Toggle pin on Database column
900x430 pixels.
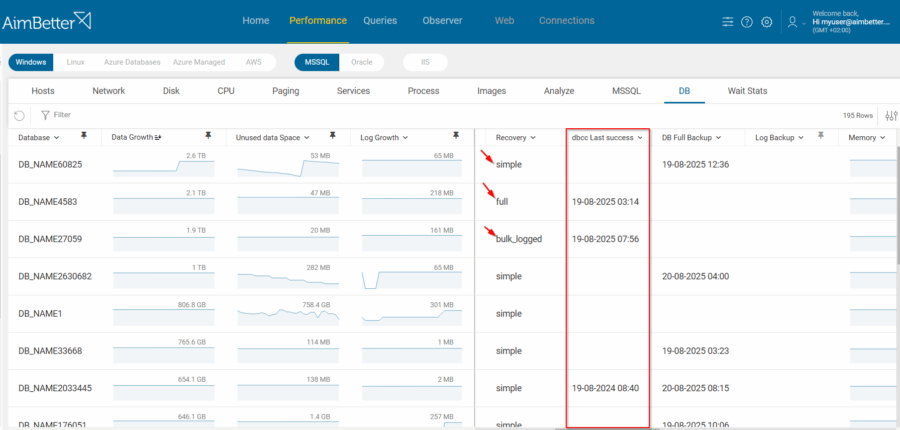click(x=84, y=135)
